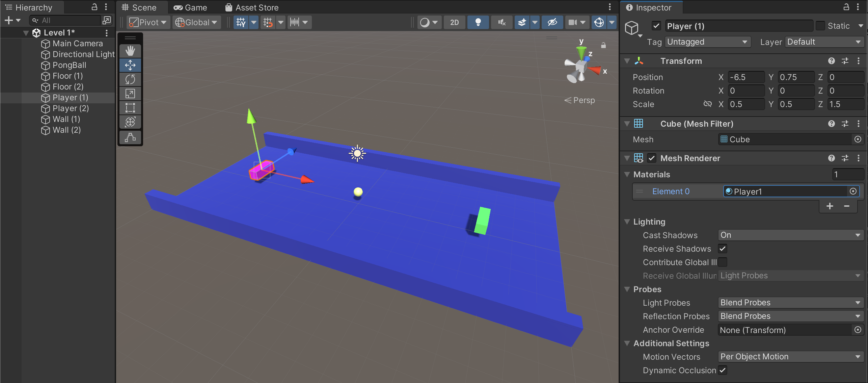Toggle the Dynamic Occlusion checkbox
Viewport: 868px width, 383px height.
723,371
